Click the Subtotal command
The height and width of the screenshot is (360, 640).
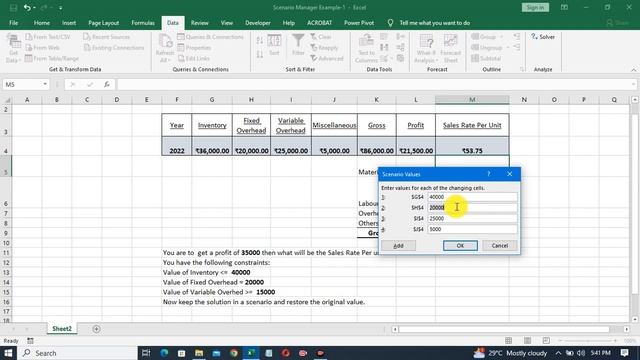(x=486, y=58)
